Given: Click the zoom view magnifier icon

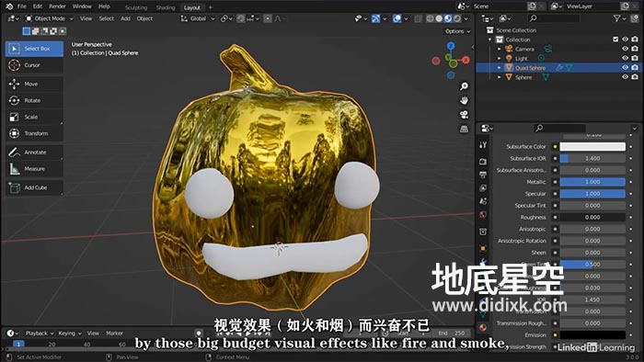Looking at the screenshot, I should pos(464,86).
